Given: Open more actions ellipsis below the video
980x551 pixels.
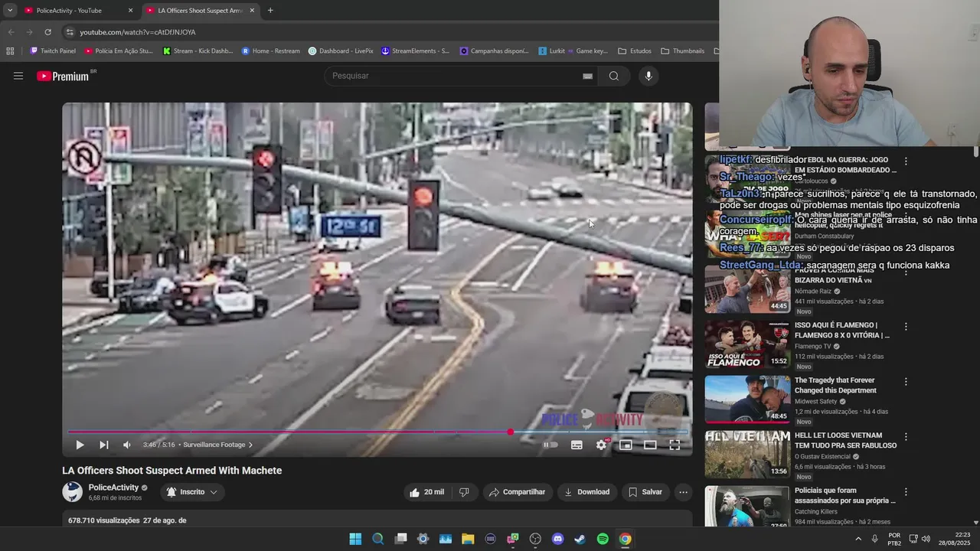Looking at the screenshot, I should (683, 492).
